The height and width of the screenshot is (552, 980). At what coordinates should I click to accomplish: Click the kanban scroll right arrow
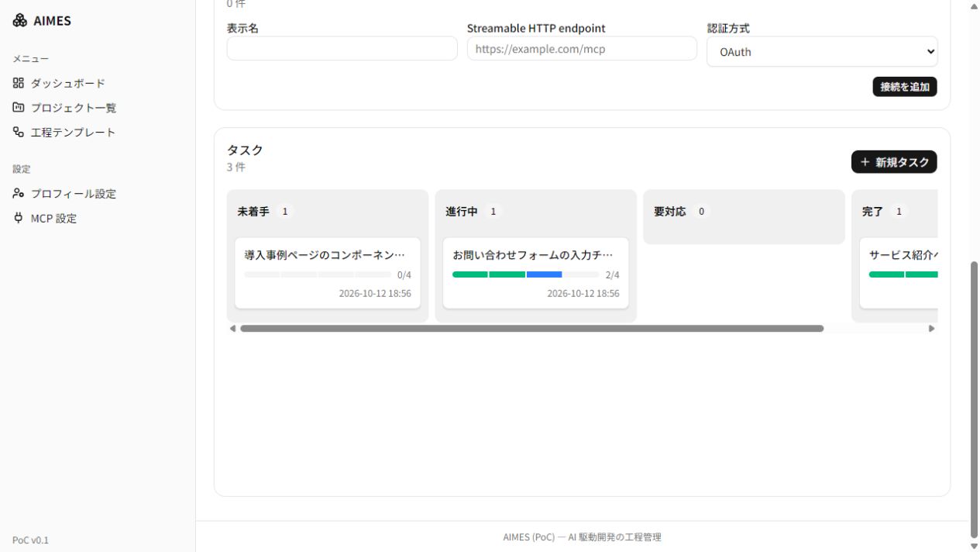pyautogui.click(x=932, y=329)
